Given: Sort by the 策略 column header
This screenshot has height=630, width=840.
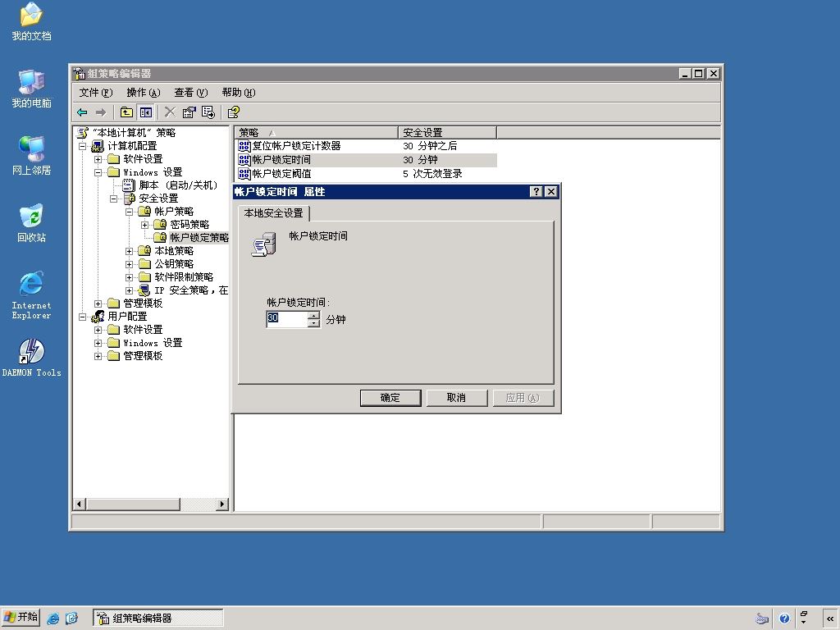Looking at the screenshot, I should [316, 132].
